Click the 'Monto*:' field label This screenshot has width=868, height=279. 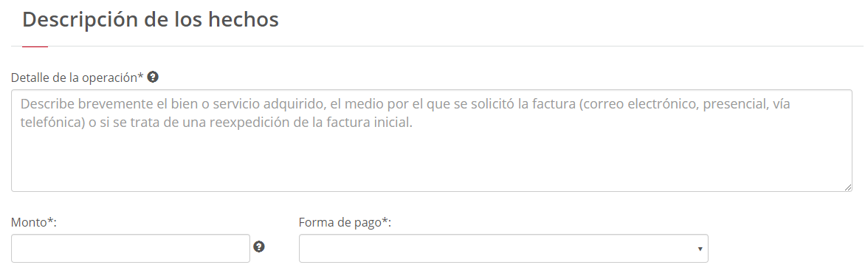tap(34, 223)
